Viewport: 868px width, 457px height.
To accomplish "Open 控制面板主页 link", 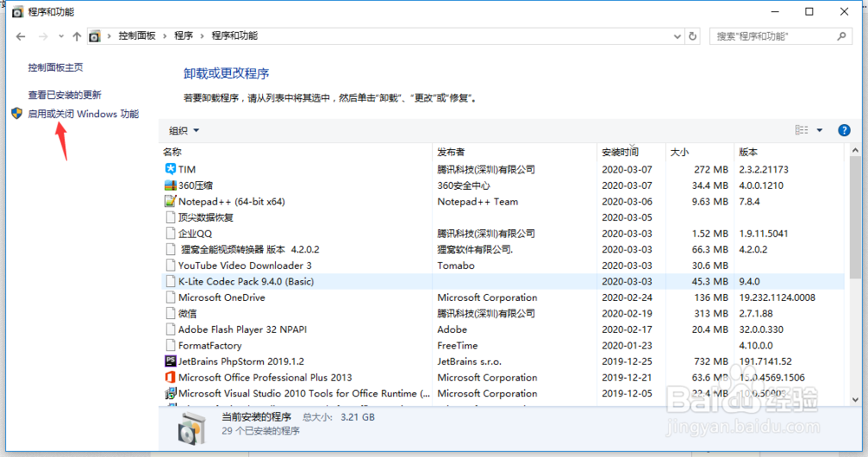I will [x=56, y=68].
